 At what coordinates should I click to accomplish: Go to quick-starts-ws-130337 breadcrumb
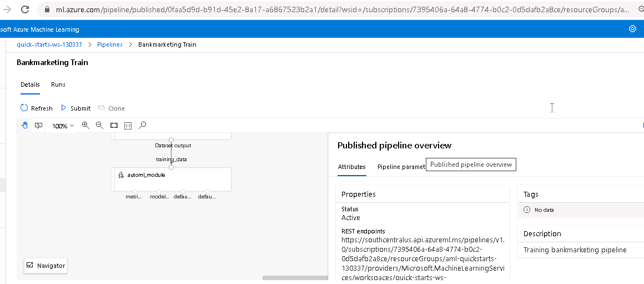pos(49,44)
